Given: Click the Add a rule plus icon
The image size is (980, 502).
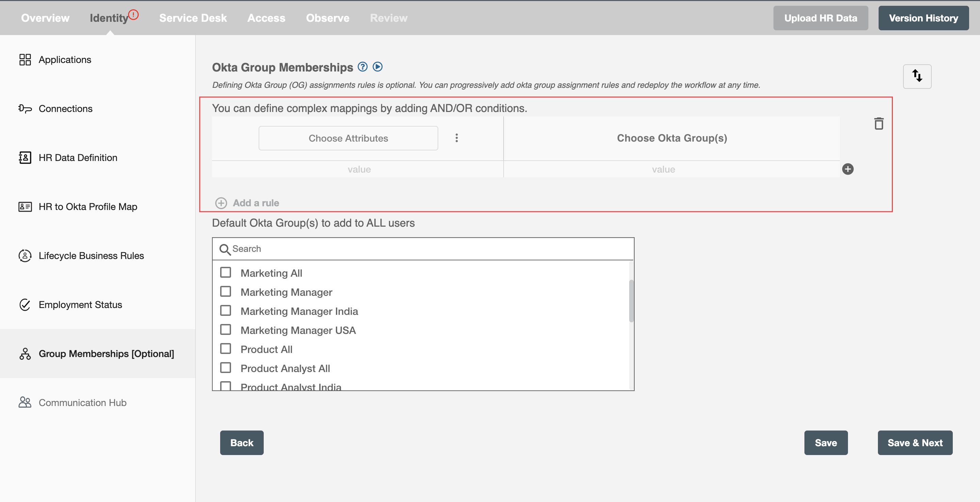Looking at the screenshot, I should (x=221, y=203).
